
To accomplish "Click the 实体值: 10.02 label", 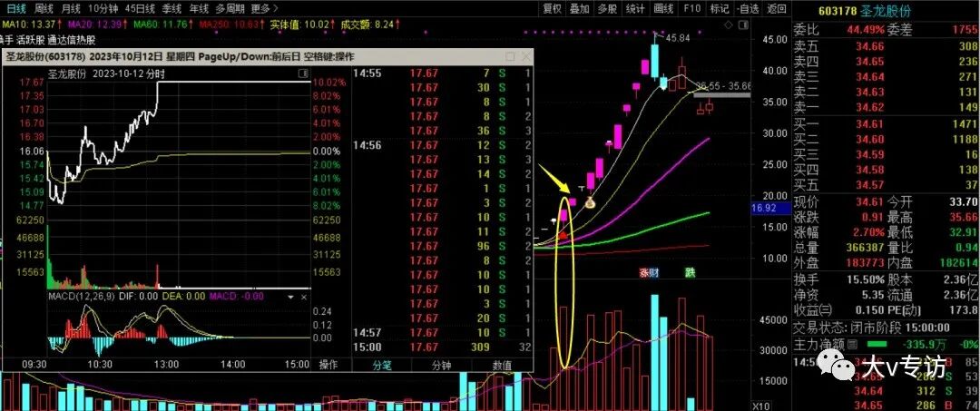I will (x=302, y=24).
